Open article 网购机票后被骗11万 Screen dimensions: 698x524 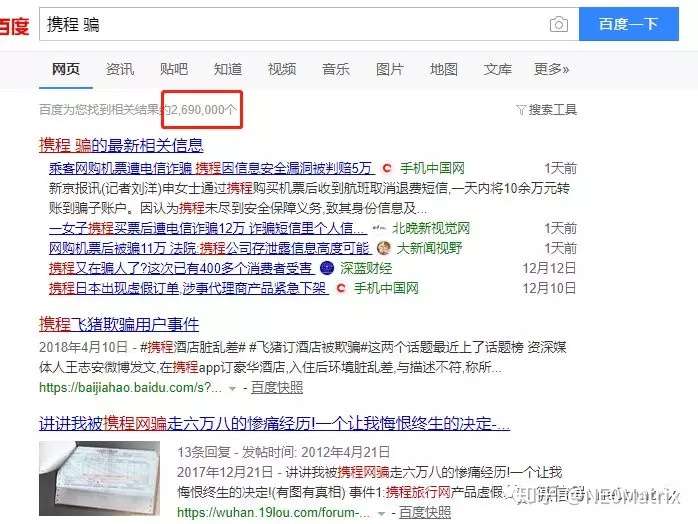pos(209,248)
